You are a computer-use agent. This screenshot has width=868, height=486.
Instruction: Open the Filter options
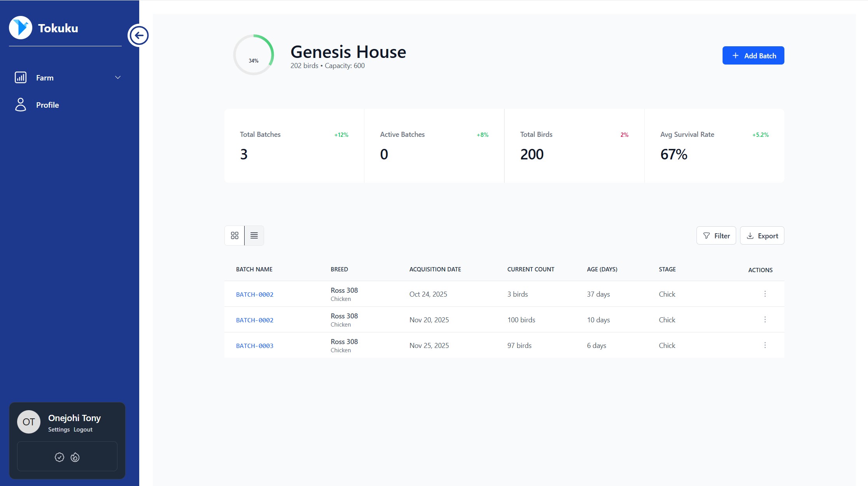click(x=716, y=236)
